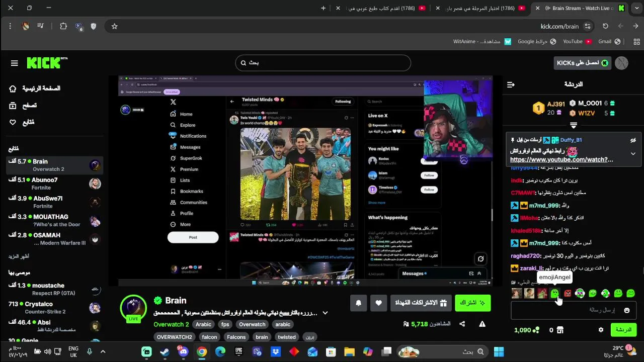Open the Browse (تصفح) sidebar item

click(x=23, y=106)
